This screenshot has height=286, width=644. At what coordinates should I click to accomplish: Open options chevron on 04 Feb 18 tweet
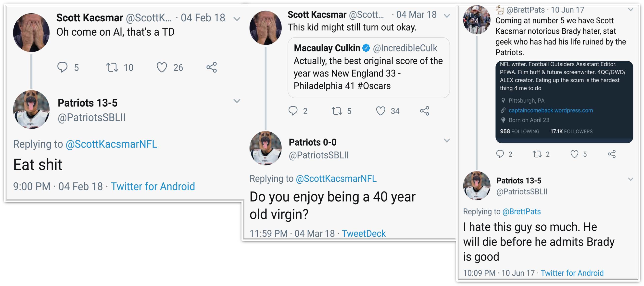[x=237, y=19]
